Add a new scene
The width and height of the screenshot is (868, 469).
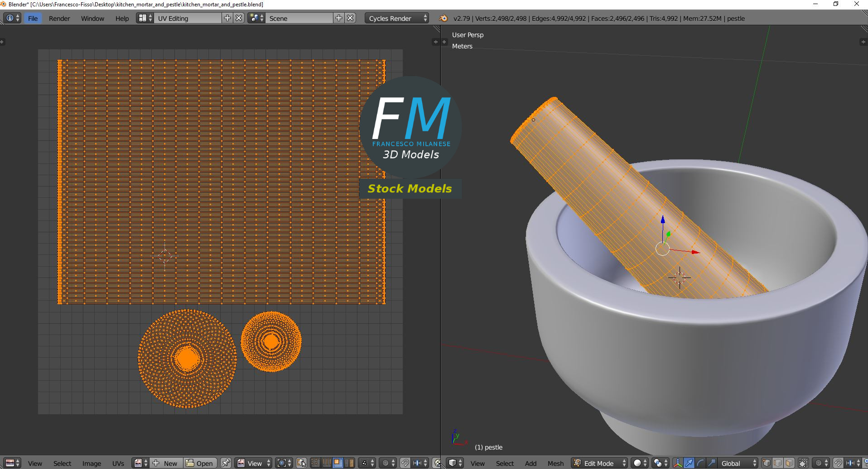[x=339, y=18]
